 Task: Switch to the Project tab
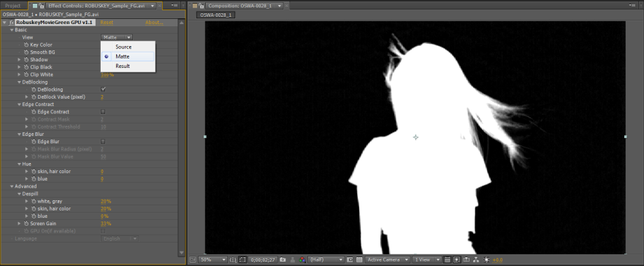click(x=12, y=6)
